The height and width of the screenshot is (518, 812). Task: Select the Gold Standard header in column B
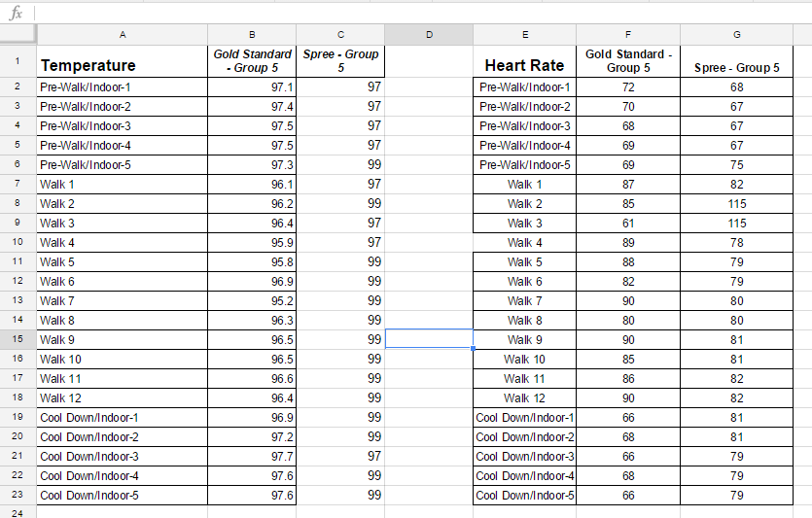click(251, 61)
